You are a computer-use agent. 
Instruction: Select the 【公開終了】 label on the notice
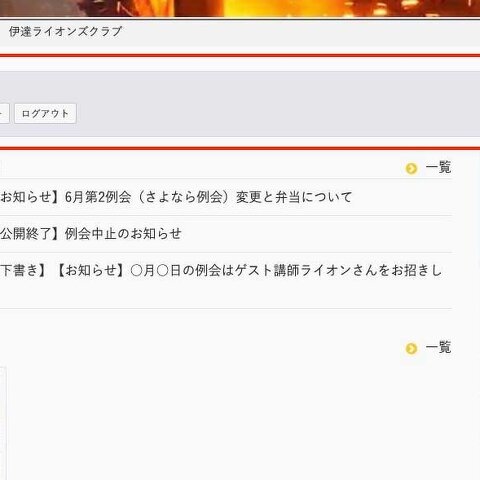point(31,234)
